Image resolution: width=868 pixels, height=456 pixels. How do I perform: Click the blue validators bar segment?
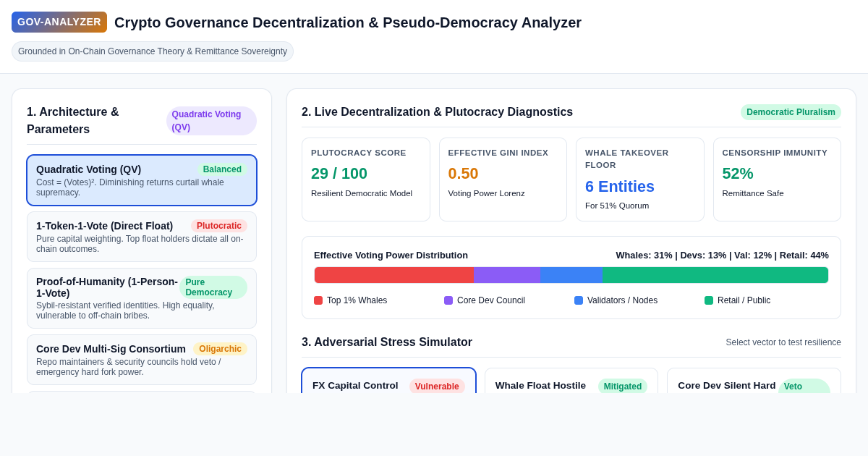tap(571, 275)
